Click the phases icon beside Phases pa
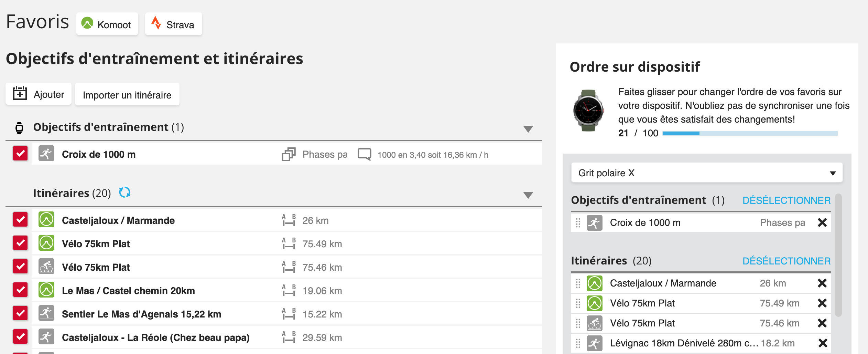Viewport: 868px width, 354px height. point(289,154)
